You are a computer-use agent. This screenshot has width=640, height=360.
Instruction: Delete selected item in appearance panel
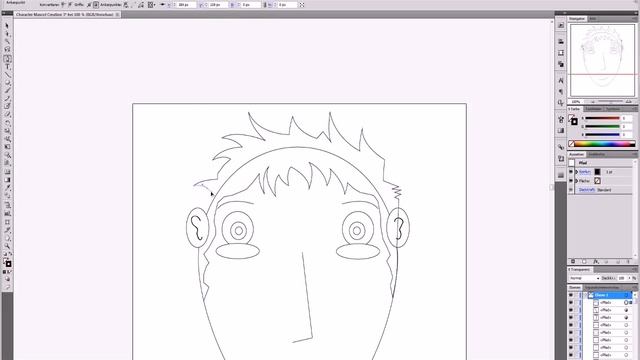click(629, 261)
